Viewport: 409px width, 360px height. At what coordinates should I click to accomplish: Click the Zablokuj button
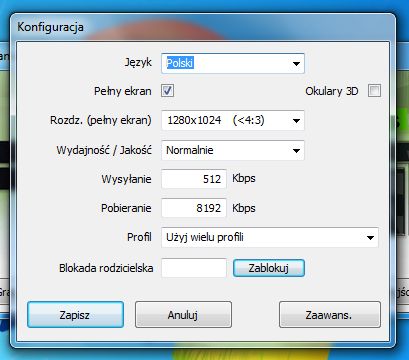[x=269, y=268]
